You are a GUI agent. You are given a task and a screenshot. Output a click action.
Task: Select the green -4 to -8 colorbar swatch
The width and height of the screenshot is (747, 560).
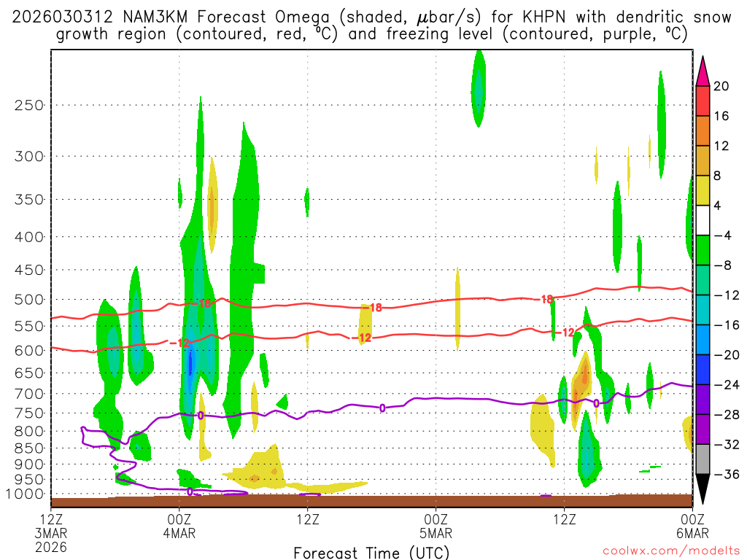click(x=703, y=250)
